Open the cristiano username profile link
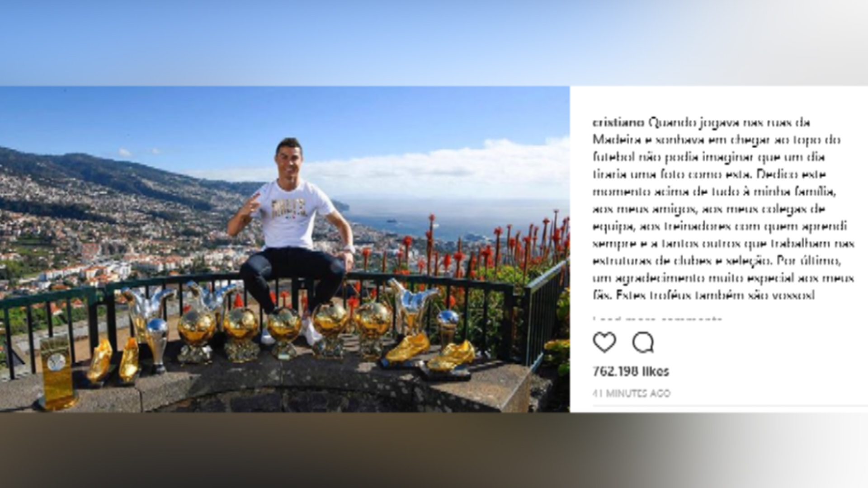Image resolution: width=868 pixels, height=488 pixels. (618, 123)
